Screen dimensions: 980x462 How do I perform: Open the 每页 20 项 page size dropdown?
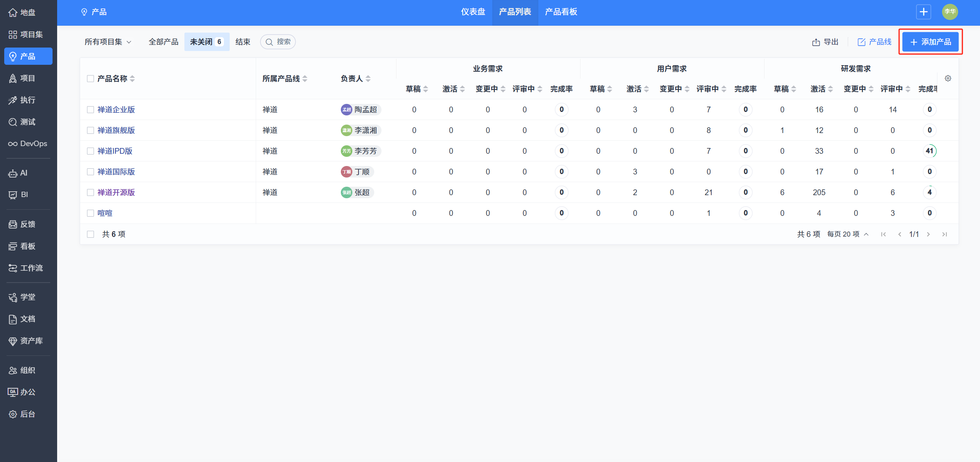[848, 234]
